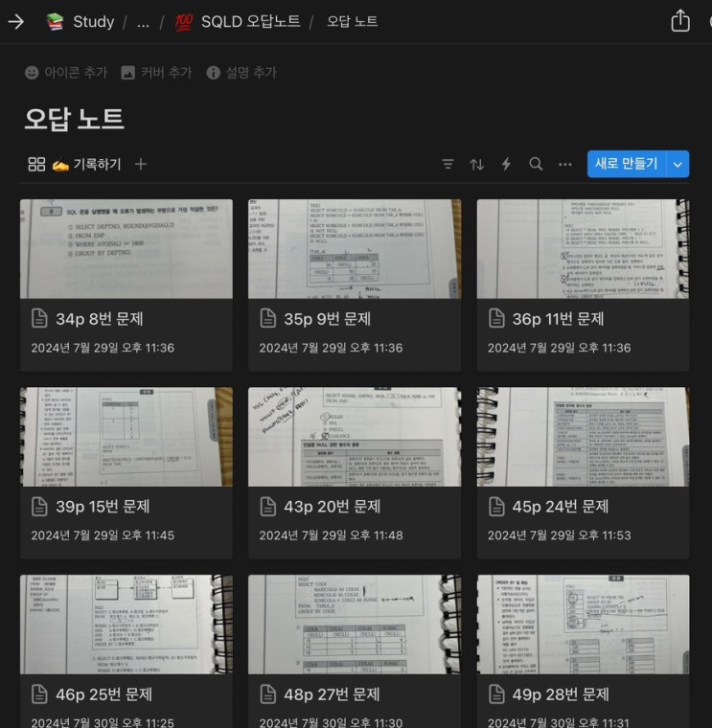The width and height of the screenshot is (712, 728).
Task: Click the search magnifier icon
Action: click(x=536, y=164)
